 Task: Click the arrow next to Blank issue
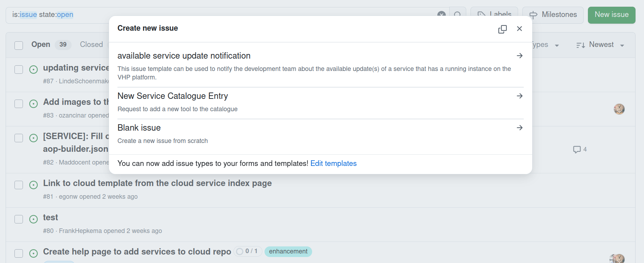click(520, 128)
